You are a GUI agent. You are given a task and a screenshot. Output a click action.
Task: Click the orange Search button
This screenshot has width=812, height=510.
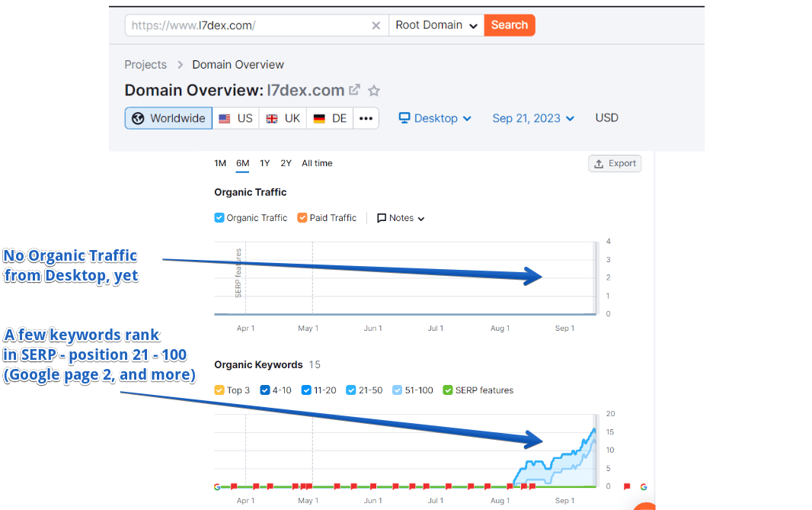click(x=510, y=25)
